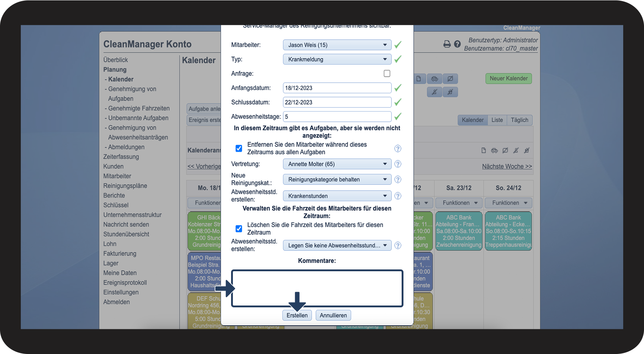Uncheck 'Löschen Sie die Fahrzeit' checkbox

(x=239, y=229)
